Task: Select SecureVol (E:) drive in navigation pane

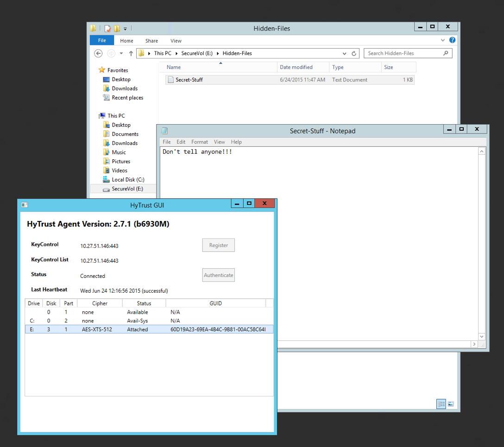Action: (123, 189)
